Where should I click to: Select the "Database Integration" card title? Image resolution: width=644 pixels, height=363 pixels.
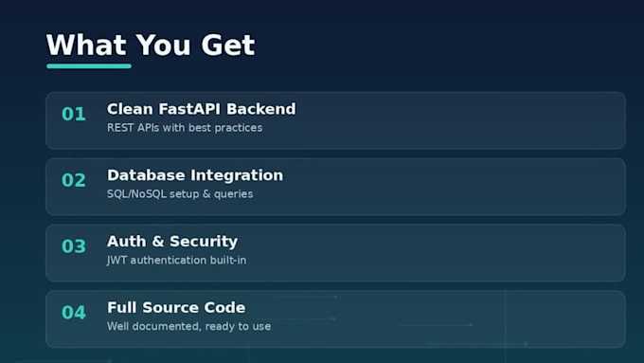click(x=195, y=175)
